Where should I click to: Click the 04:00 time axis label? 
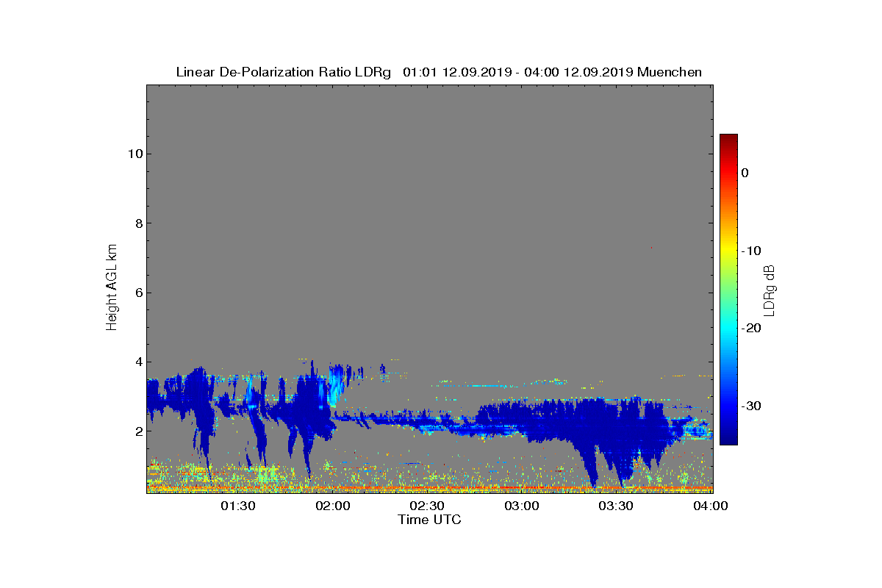click(710, 506)
